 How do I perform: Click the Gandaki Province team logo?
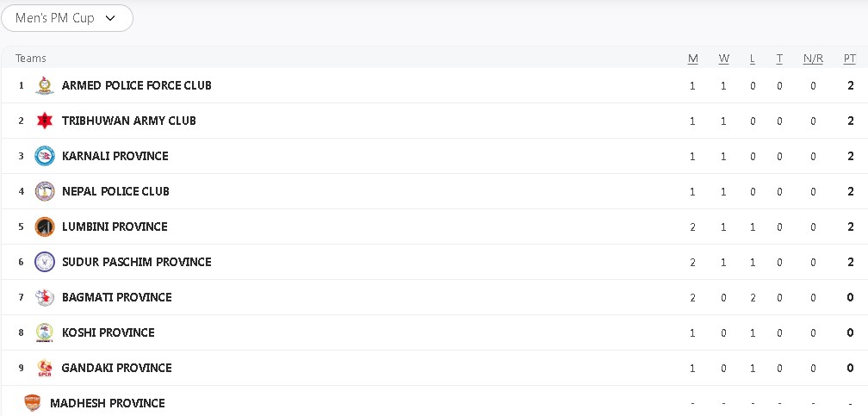click(x=45, y=368)
